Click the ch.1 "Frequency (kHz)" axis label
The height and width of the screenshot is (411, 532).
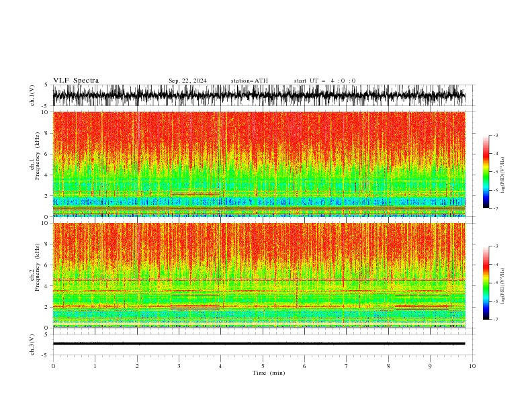[x=37, y=156]
